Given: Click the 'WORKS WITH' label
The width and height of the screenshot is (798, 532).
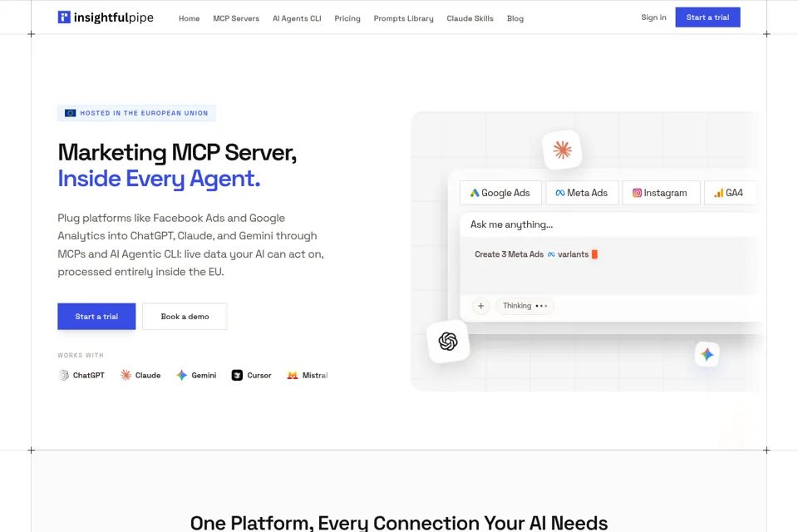Looking at the screenshot, I should [81, 355].
